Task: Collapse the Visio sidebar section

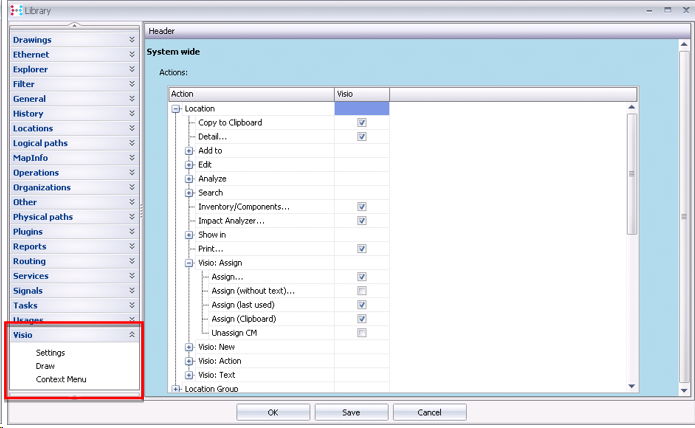Action: (74, 335)
